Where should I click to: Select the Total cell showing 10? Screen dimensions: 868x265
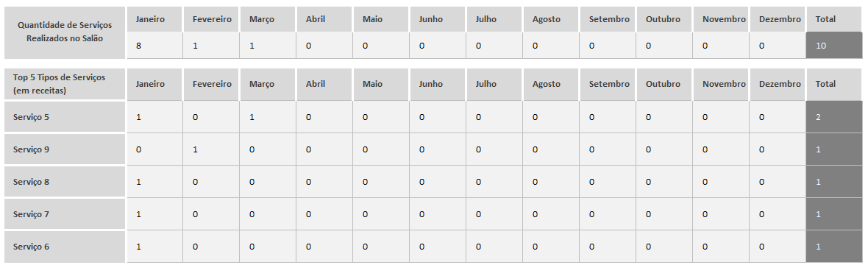pyautogui.click(x=833, y=46)
